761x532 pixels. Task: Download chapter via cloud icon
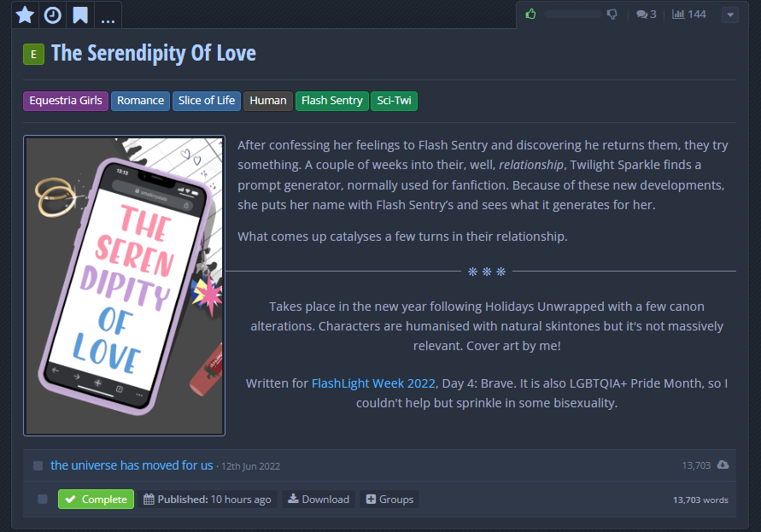pos(723,465)
